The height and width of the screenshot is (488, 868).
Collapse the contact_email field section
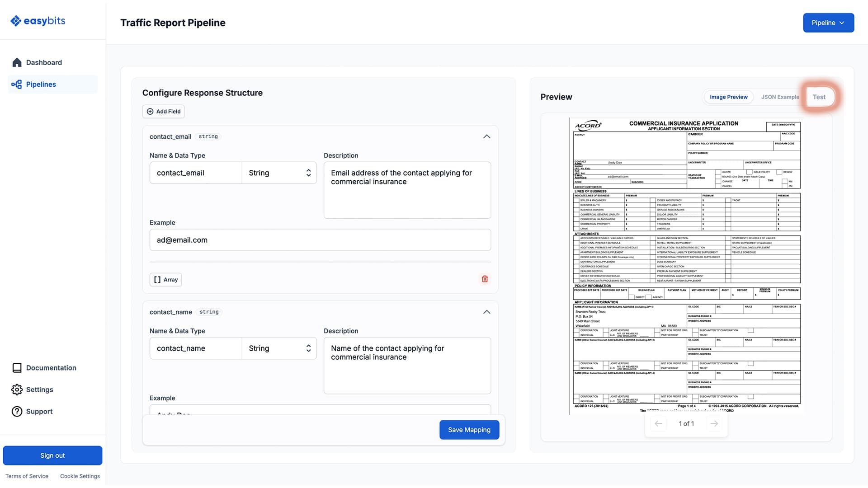pos(486,136)
